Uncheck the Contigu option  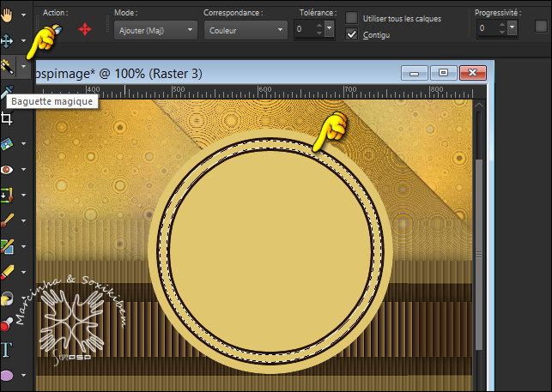[352, 34]
